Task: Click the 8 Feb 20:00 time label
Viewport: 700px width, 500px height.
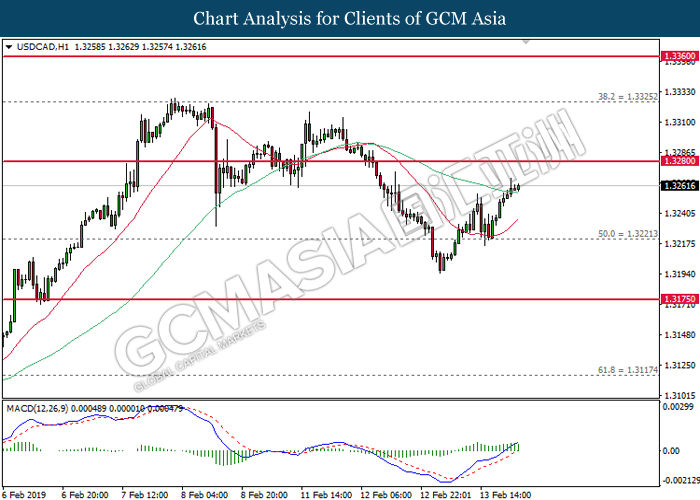Action: click(x=264, y=495)
